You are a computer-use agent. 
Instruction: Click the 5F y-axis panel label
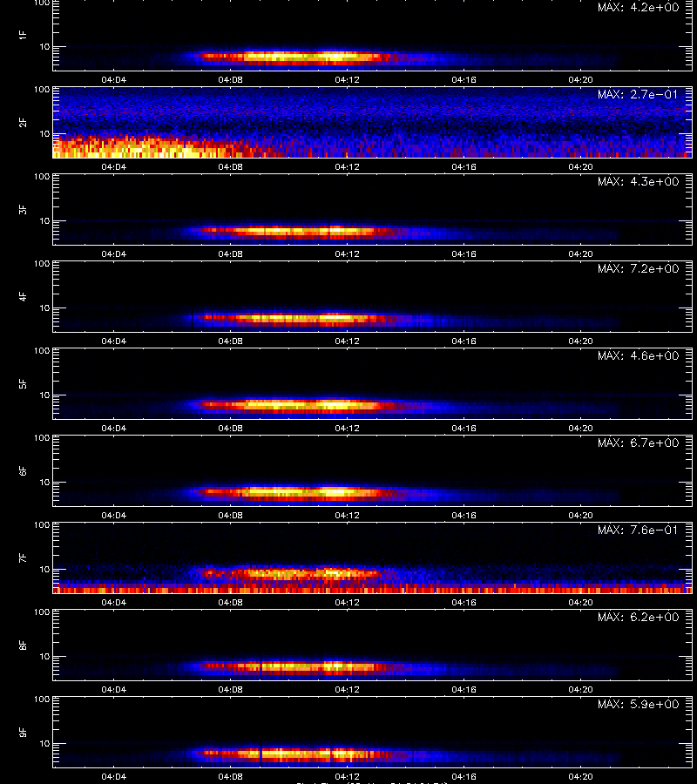click(x=23, y=383)
